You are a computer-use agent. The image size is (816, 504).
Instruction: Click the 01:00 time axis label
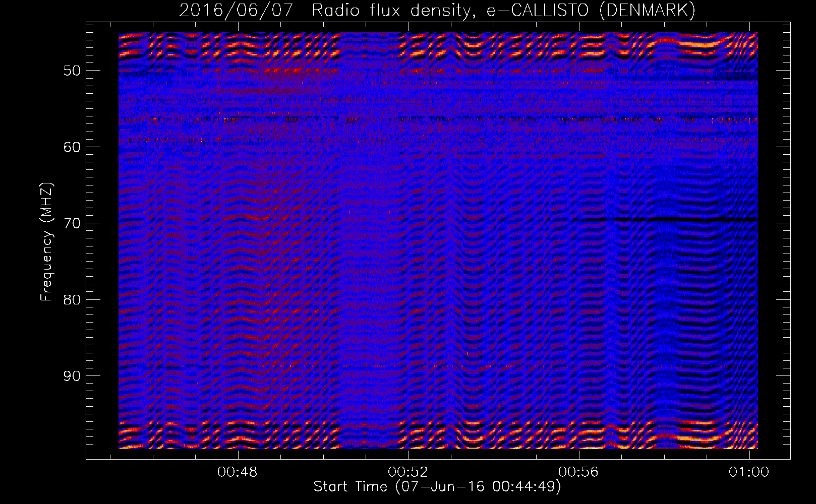(x=749, y=472)
